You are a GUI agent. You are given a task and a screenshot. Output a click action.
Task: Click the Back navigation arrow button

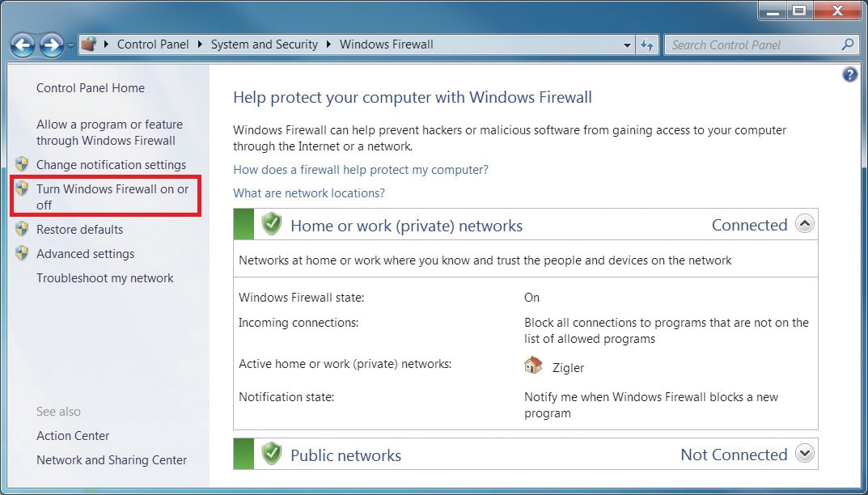23,45
